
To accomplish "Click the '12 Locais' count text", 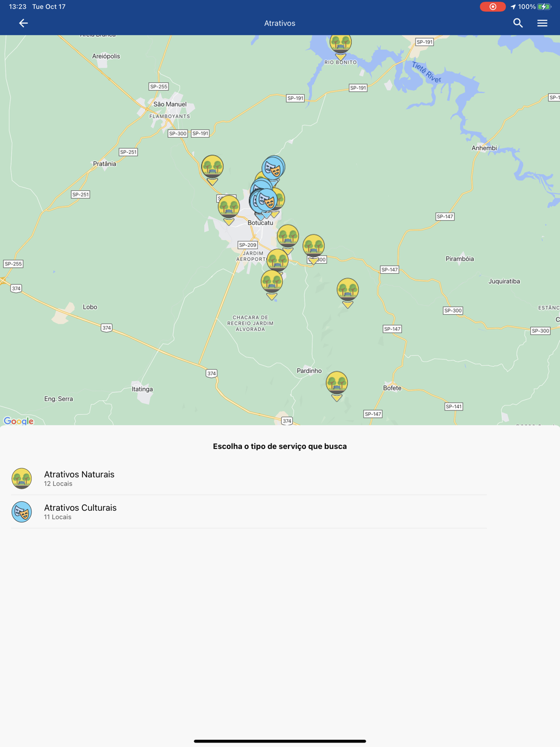I will [x=58, y=484].
